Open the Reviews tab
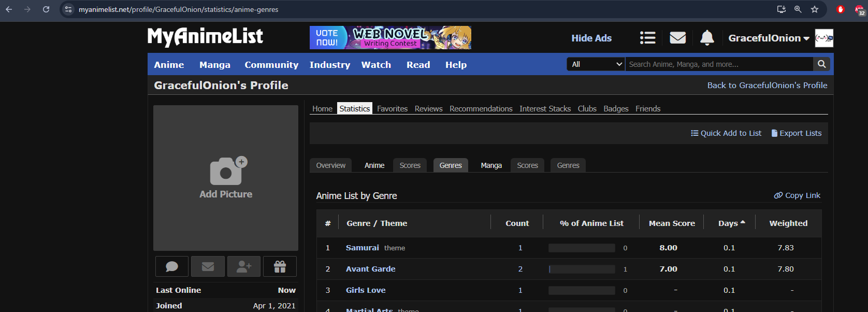Screen dimensions: 868x312 pyautogui.click(x=428, y=108)
